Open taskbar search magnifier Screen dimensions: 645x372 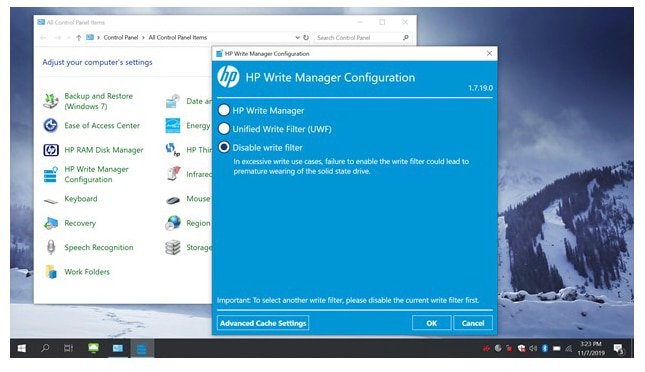(45, 348)
